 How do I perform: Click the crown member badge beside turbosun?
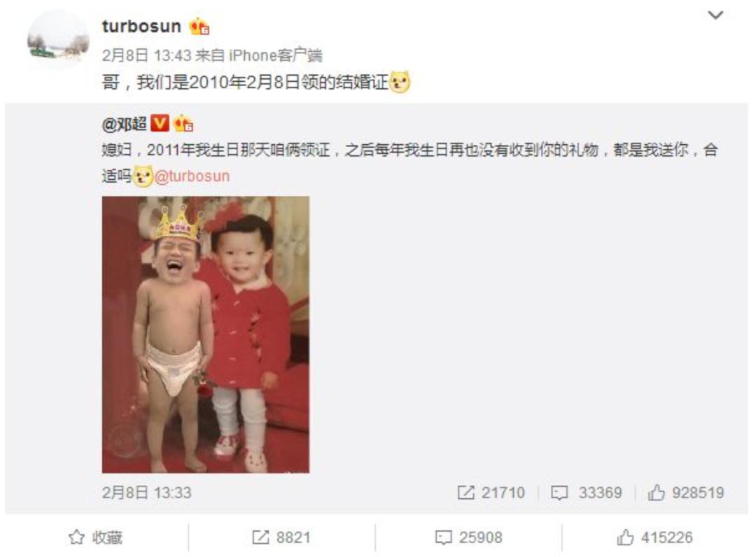(199, 27)
